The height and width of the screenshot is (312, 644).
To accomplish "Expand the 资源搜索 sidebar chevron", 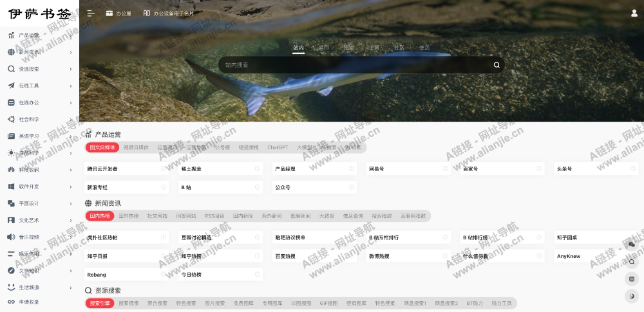I will [71, 69].
